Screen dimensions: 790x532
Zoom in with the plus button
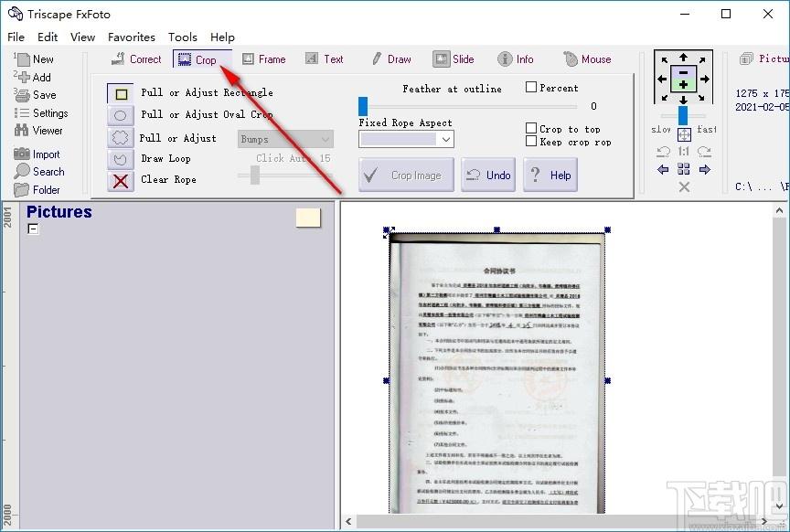[683, 85]
